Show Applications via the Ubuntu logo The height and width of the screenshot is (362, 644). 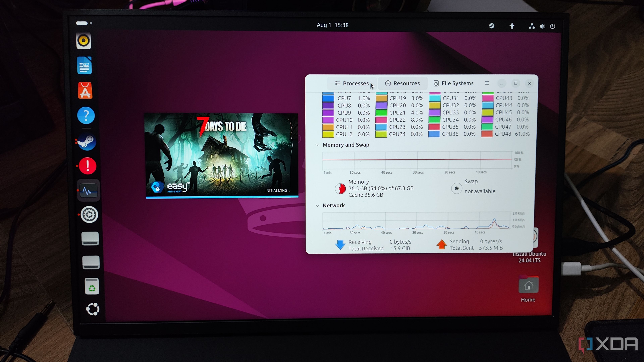point(93,309)
